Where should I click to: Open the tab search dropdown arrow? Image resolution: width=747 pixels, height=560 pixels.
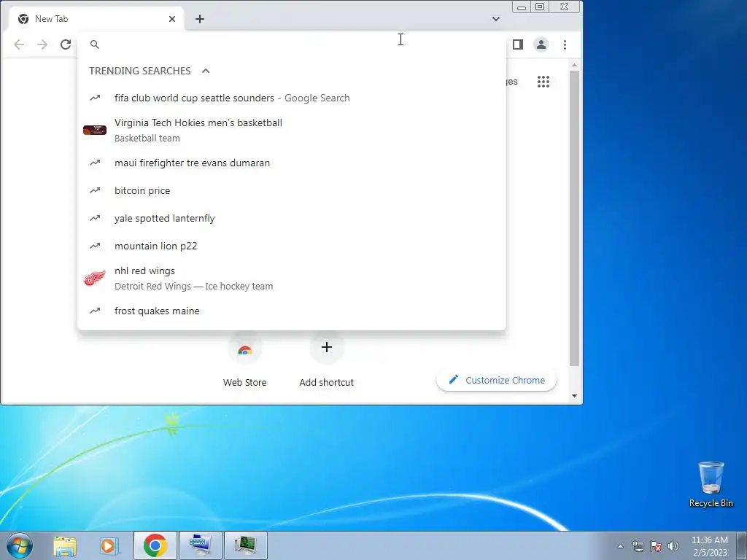(496, 19)
